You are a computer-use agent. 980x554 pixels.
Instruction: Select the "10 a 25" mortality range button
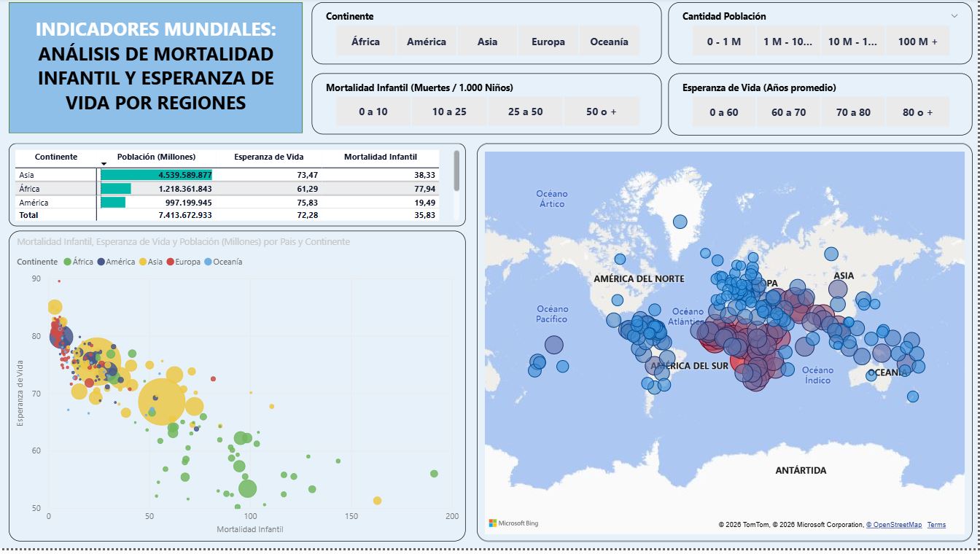(448, 112)
